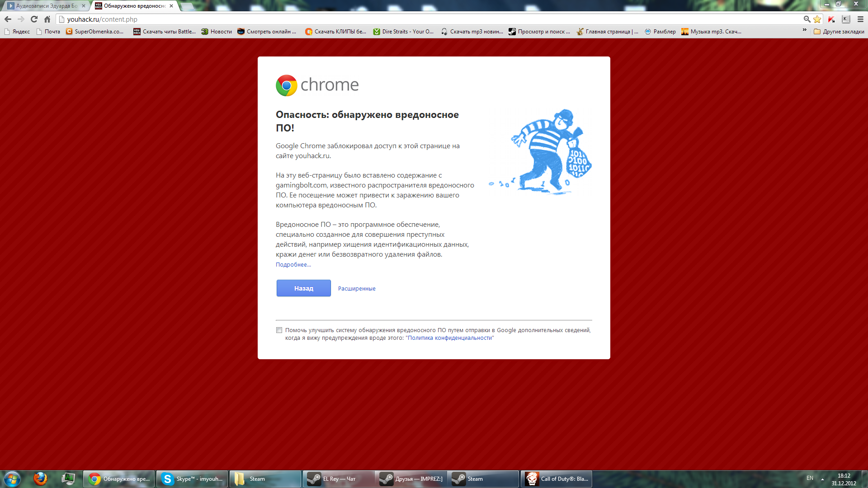Open 'Политика конфиденциальности' privacy policy link

coord(449,338)
